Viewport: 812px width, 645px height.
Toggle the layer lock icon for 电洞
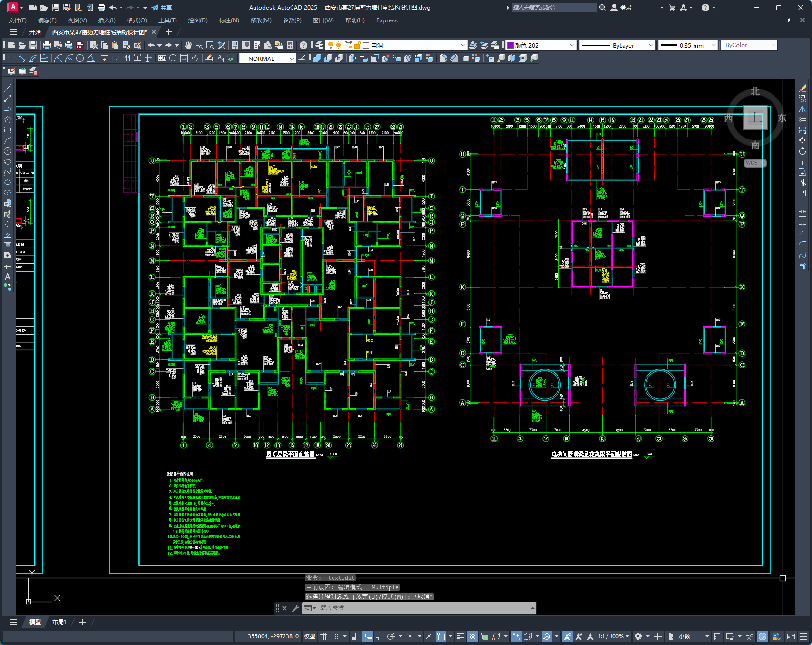click(x=357, y=45)
